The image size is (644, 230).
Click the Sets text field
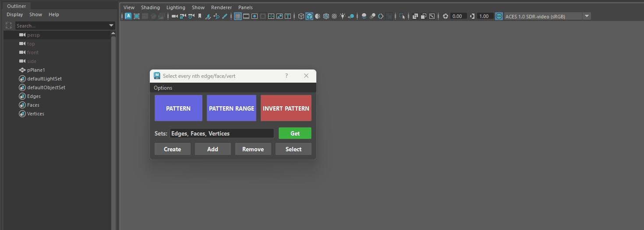coord(222,133)
